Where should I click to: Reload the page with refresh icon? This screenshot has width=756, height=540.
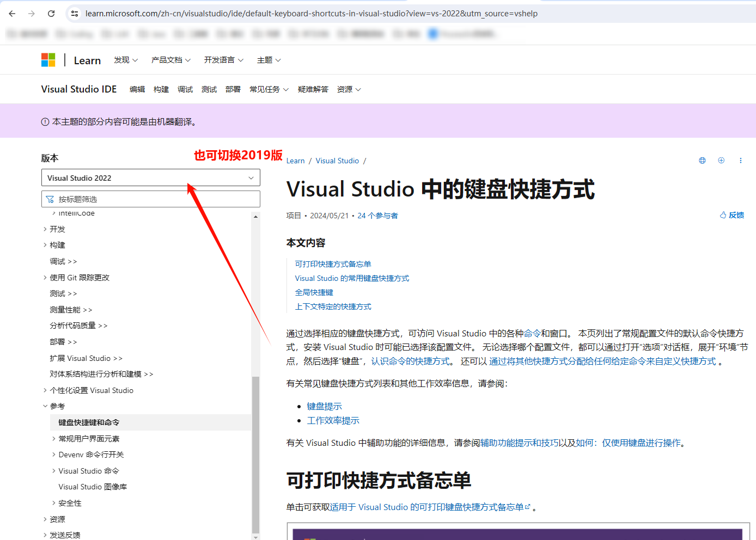51,14
